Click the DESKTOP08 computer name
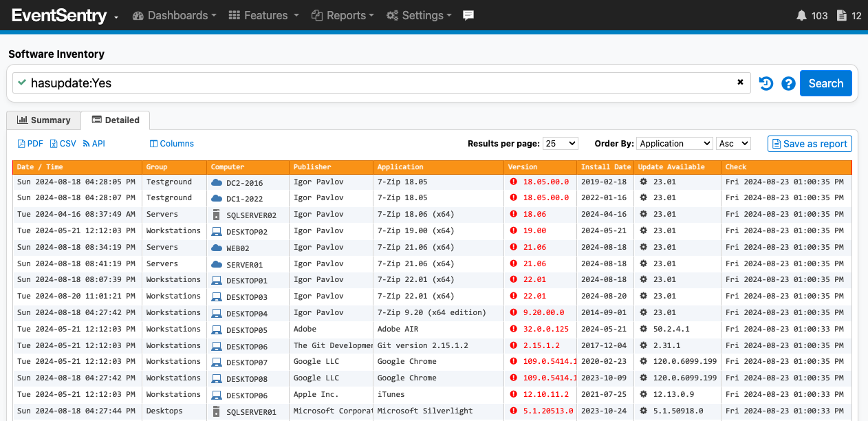 coord(247,379)
